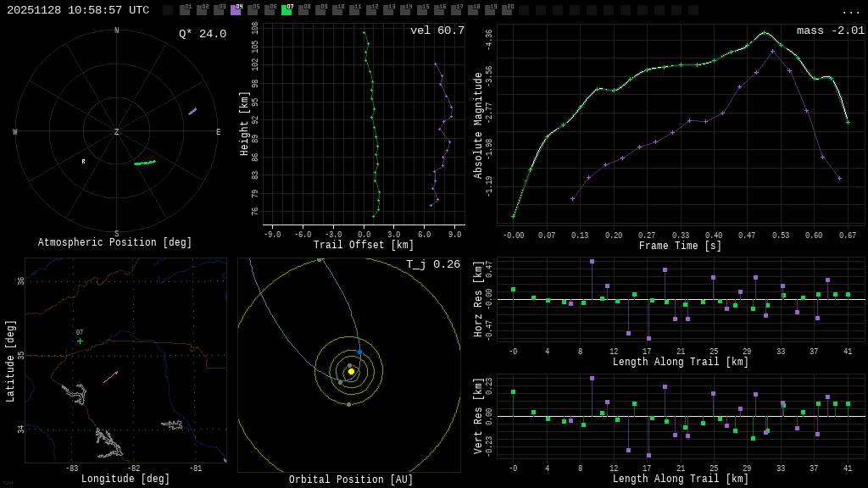Click the green meteor trail in sky plot

click(144, 163)
